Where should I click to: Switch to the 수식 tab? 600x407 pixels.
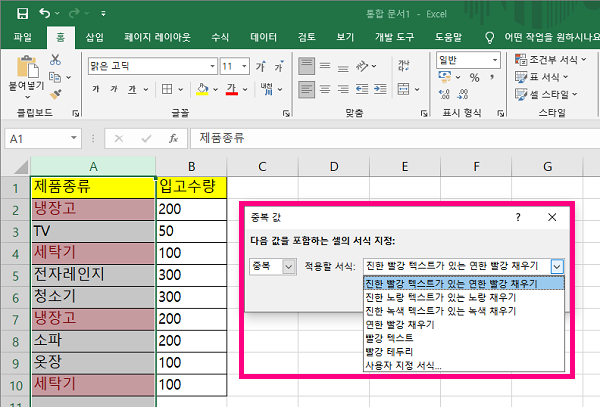coord(220,37)
